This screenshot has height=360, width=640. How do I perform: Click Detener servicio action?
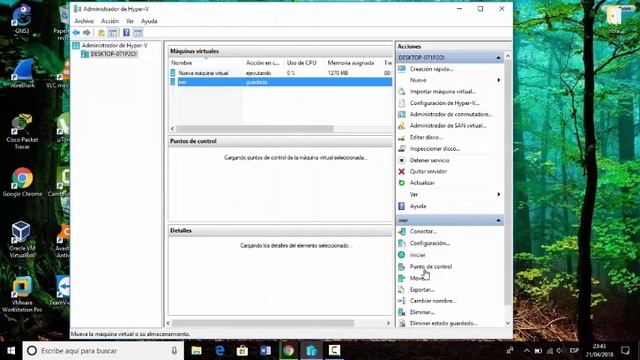(x=429, y=160)
